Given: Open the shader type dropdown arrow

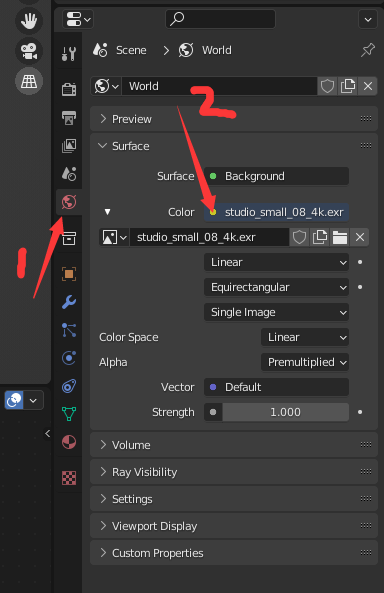Looking at the screenshot, I should click(33, 400).
